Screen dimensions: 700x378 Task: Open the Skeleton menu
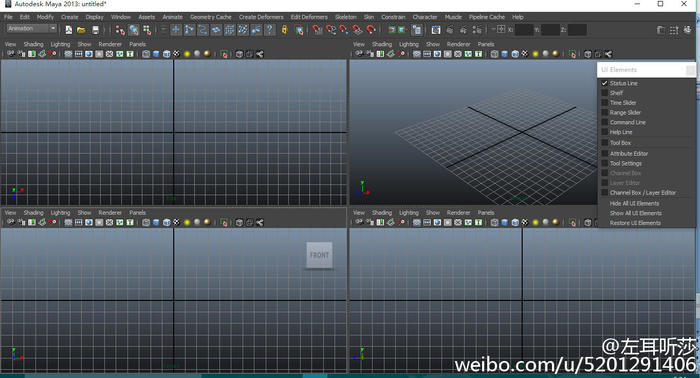[346, 17]
